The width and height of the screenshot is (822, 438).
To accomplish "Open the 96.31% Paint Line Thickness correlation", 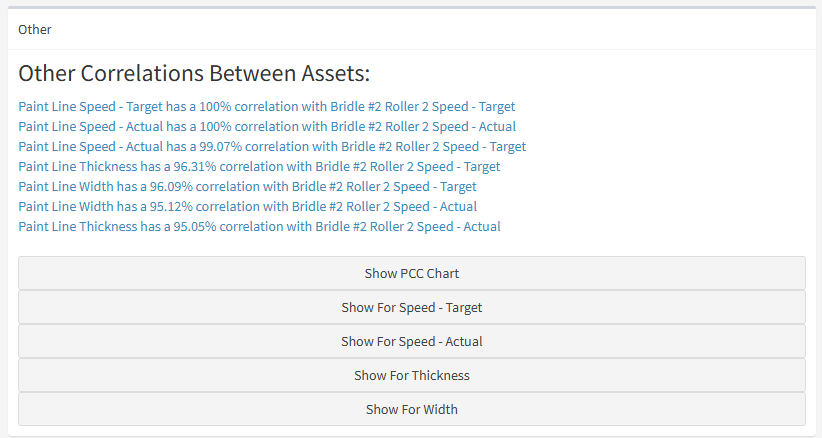I will coord(259,166).
